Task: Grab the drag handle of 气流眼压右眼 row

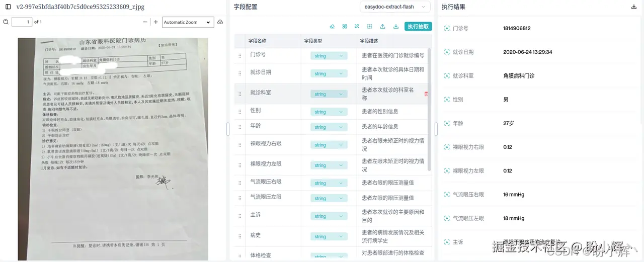Action: coord(239,183)
